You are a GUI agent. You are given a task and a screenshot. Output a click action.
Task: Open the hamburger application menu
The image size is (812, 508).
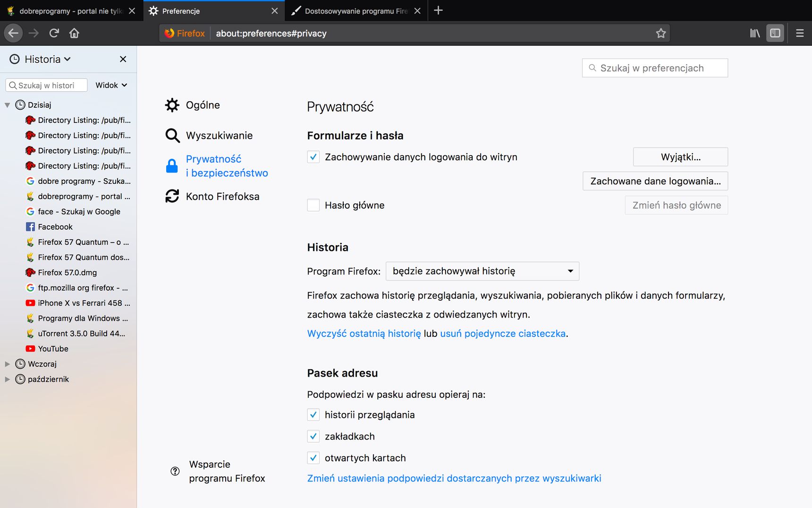pyautogui.click(x=800, y=33)
